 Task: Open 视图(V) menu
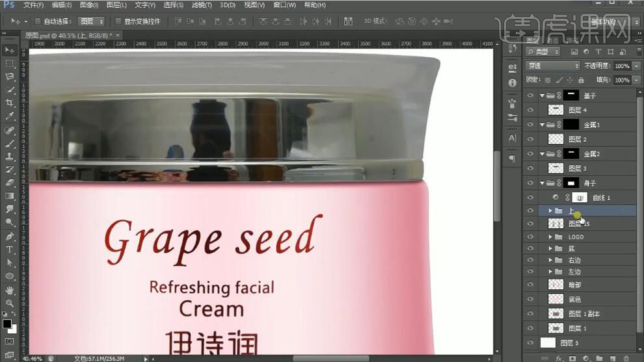coord(254,5)
